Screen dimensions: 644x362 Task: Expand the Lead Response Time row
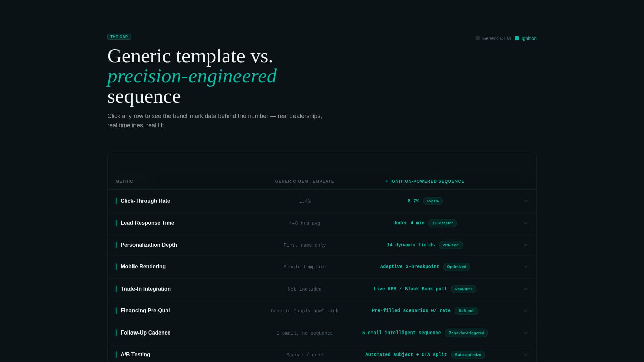click(525, 223)
